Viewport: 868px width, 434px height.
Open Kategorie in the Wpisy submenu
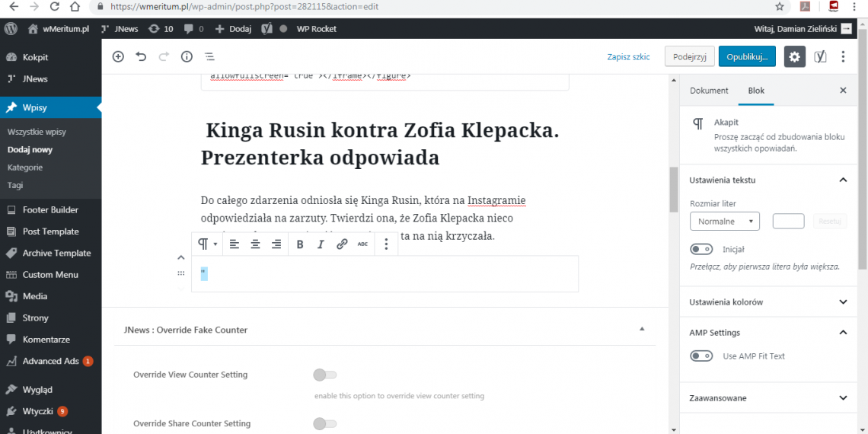coord(25,168)
